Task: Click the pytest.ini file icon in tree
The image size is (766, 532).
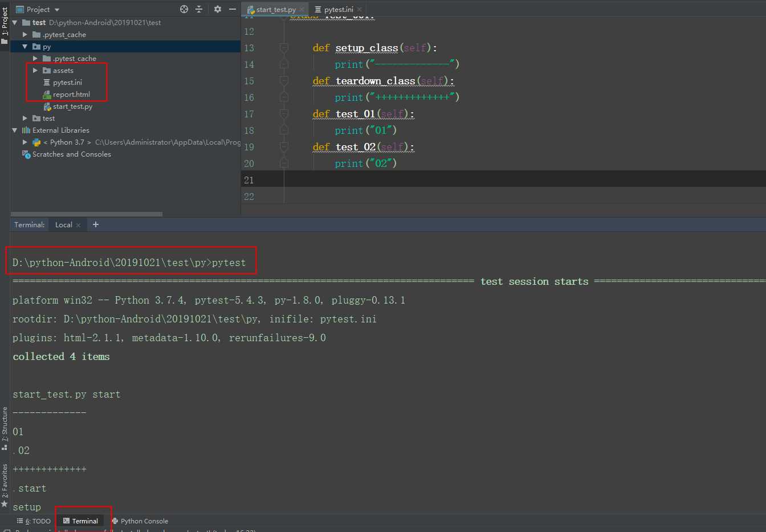Action: pos(47,83)
